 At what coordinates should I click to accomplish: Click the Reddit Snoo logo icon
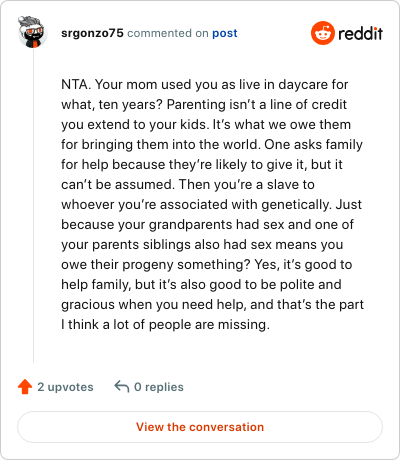coord(323,33)
